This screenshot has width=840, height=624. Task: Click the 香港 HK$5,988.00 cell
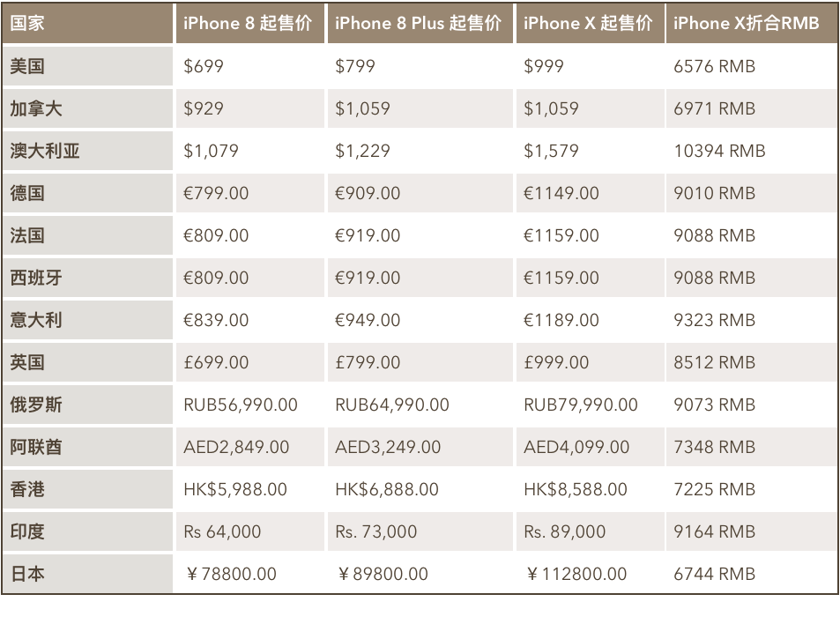point(235,489)
